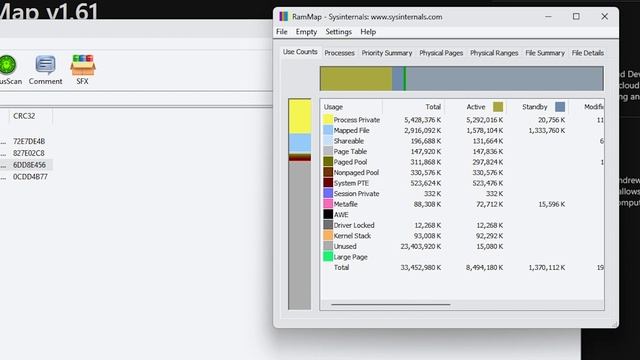The image size is (640, 360).
Task: Open the File menu in RamMap
Action: [x=282, y=32]
